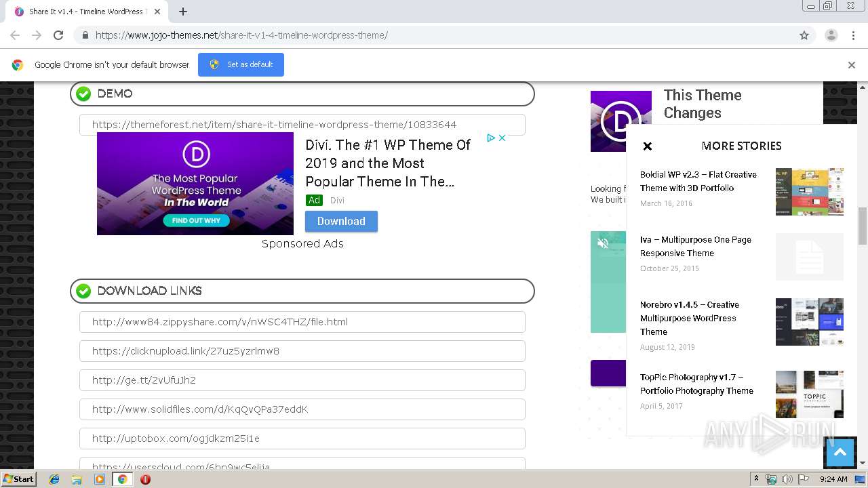Open the Iva Multipurpose One Page story
This screenshot has width=868, height=488.
(x=696, y=246)
